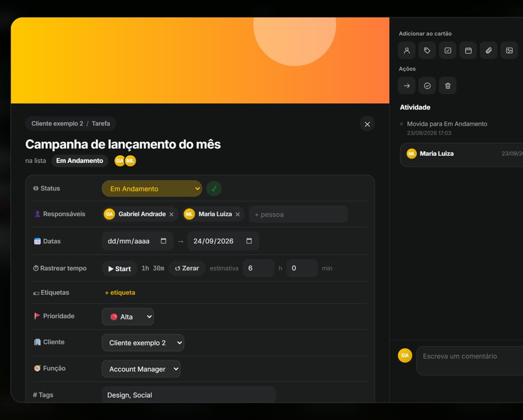Click Tarefa in the breadcrumb

[100, 123]
